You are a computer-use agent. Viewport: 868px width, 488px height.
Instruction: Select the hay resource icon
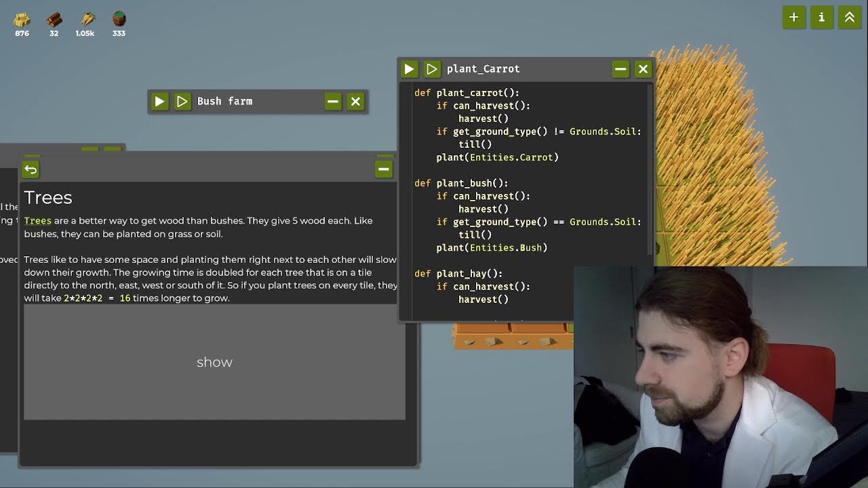pos(22,19)
